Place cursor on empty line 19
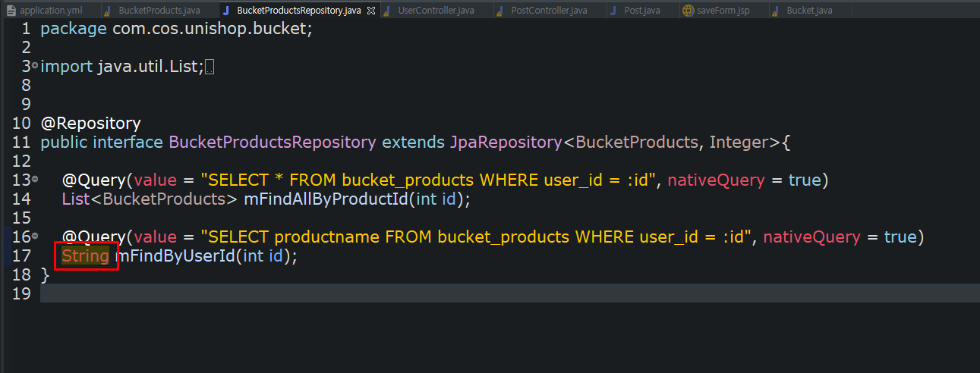The image size is (980, 373). click(509, 293)
